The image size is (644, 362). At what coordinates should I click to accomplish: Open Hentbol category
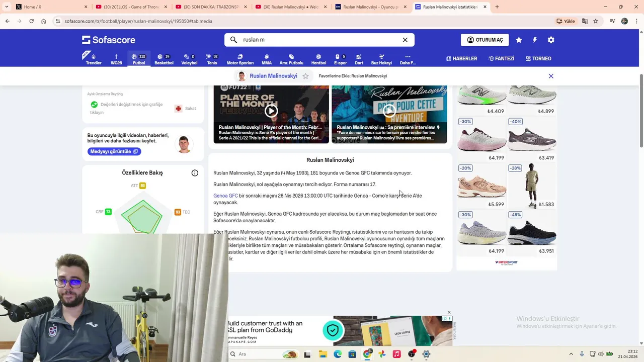pyautogui.click(x=318, y=59)
